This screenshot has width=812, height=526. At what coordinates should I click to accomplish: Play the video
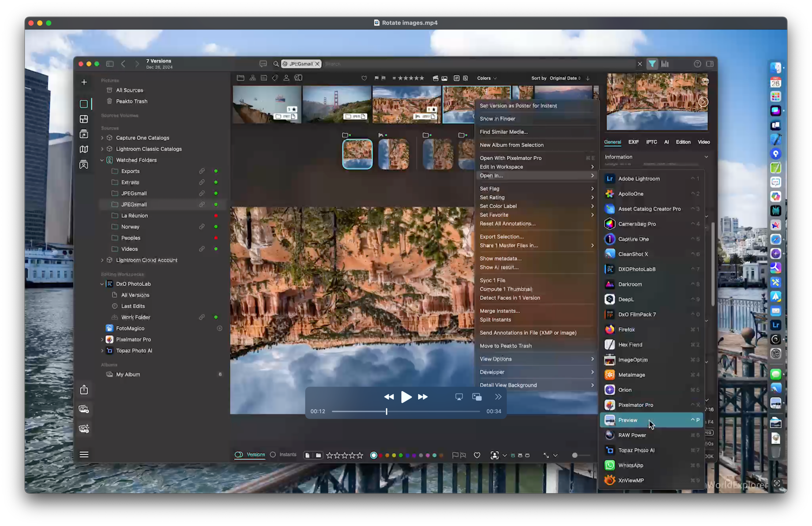click(x=406, y=397)
